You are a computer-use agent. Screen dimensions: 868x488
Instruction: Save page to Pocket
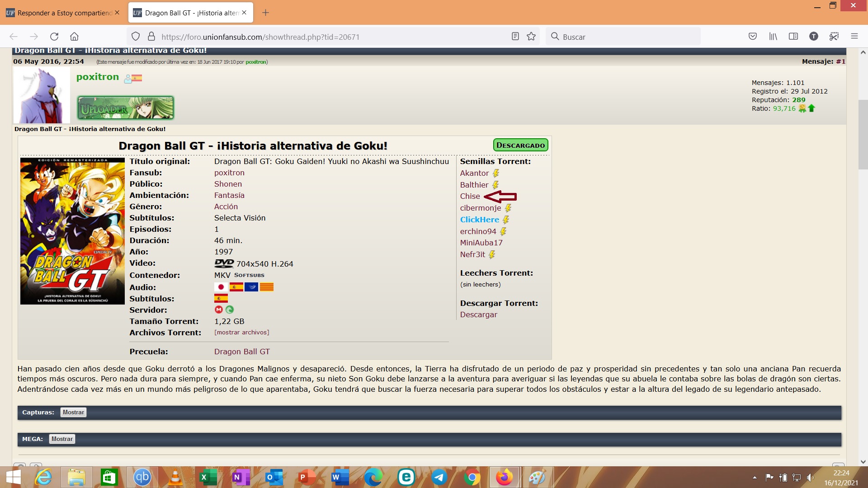tap(753, 37)
